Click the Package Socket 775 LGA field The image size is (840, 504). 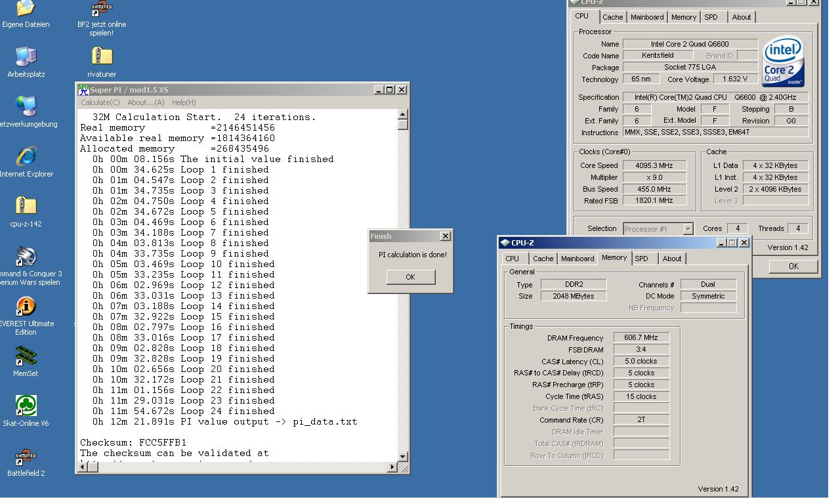tap(690, 67)
